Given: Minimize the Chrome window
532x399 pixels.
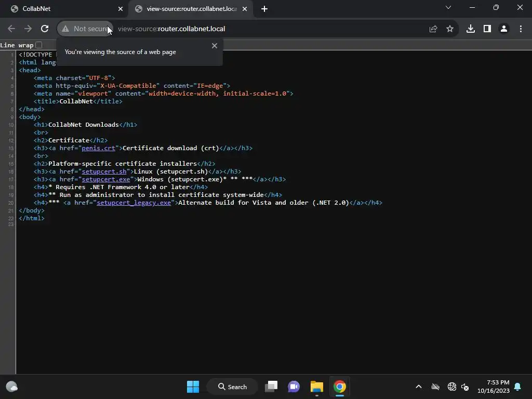Looking at the screenshot, I should 472,7.
